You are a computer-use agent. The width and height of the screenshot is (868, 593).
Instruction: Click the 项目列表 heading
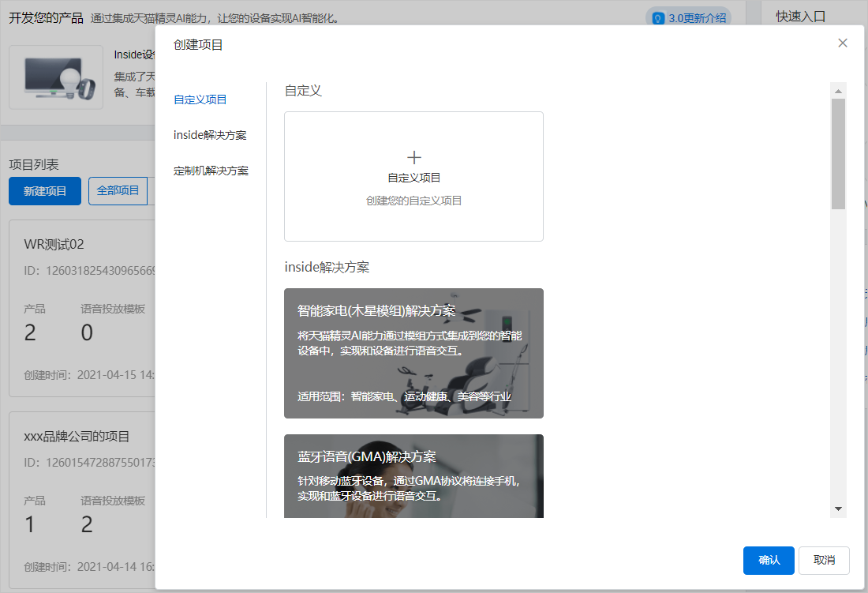(34, 164)
